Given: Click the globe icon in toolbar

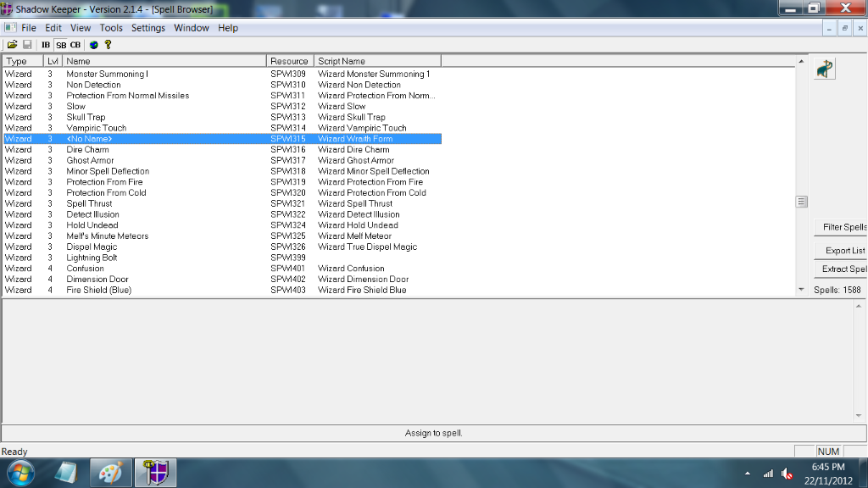Looking at the screenshot, I should pyautogui.click(x=94, y=45).
